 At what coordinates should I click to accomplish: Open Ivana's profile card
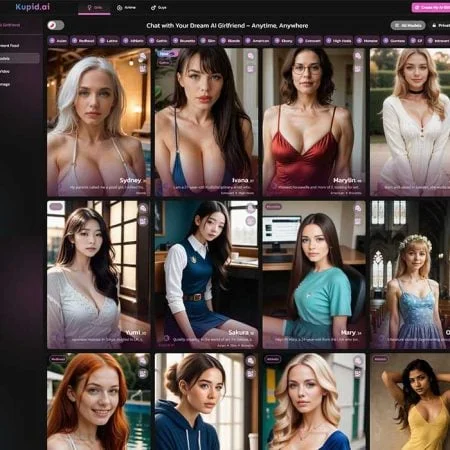[x=206, y=122]
